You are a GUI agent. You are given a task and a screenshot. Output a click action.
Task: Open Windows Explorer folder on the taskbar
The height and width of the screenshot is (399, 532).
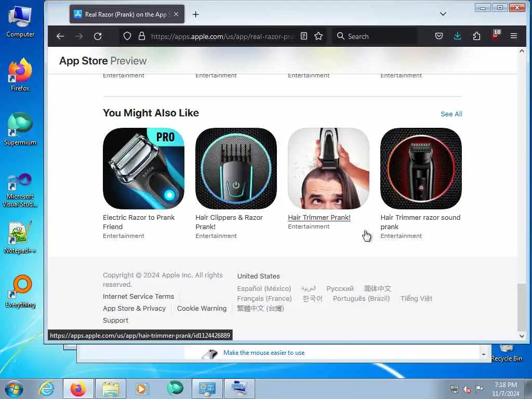pos(111,389)
